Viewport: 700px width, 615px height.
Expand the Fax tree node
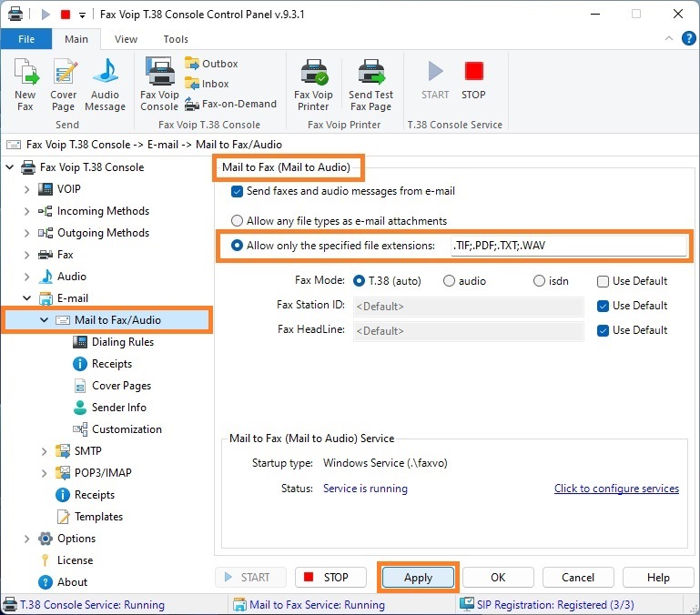26,255
